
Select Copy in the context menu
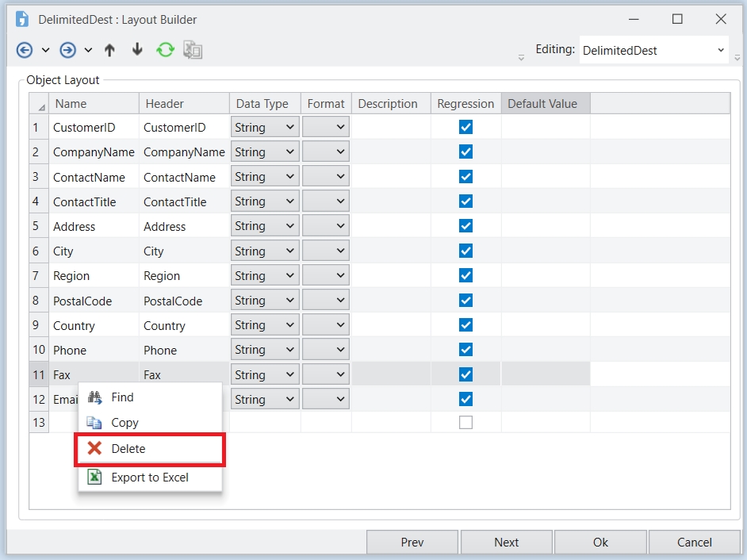[125, 423]
